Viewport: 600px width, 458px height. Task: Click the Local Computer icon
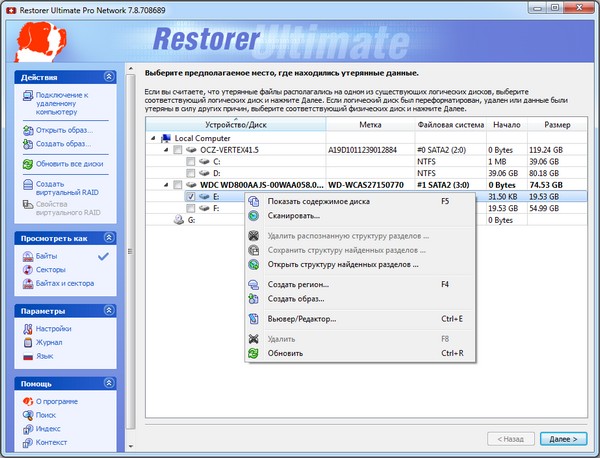(166, 138)
